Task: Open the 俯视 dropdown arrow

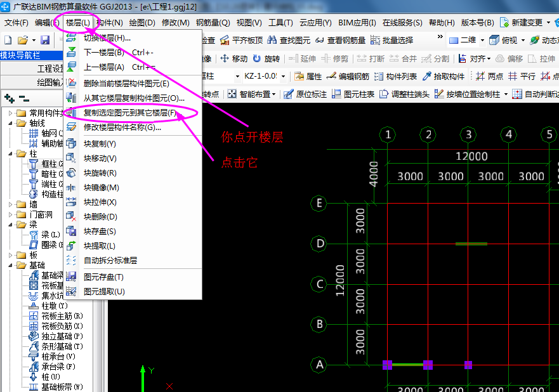Action: coord(523,40)
